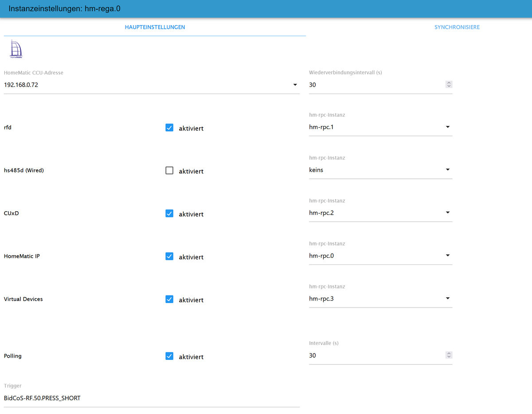Click the Intervalle (s) stepper arrows
This screenshot has width=532, height=414.
(x=449, y=355)
